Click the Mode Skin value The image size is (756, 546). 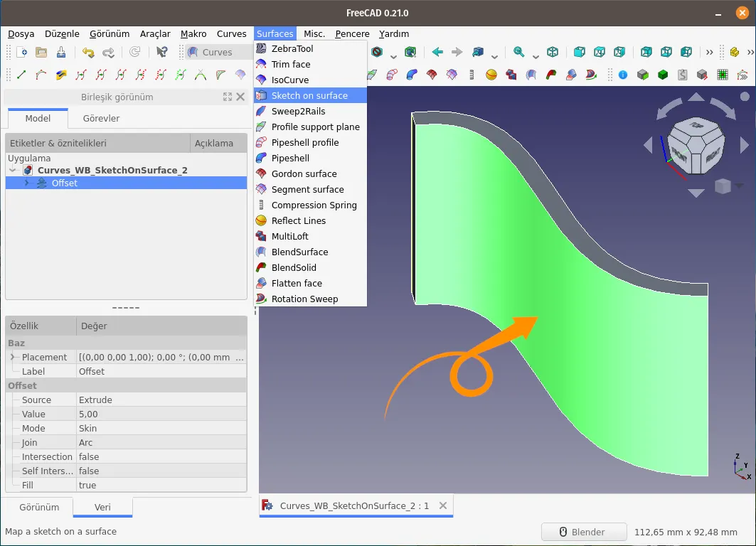click(161, 428)
